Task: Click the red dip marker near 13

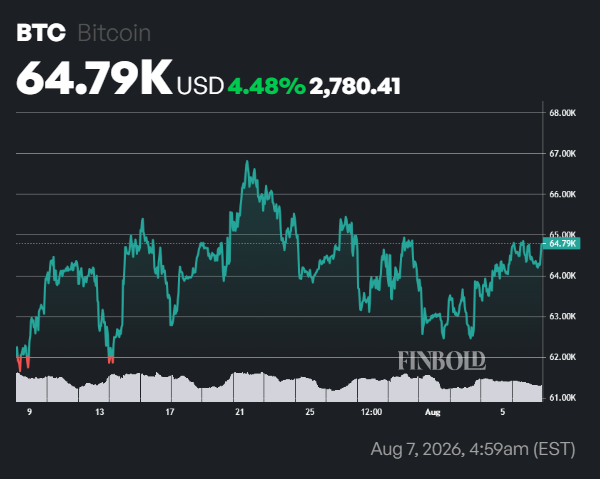Action: pos(111,360)
